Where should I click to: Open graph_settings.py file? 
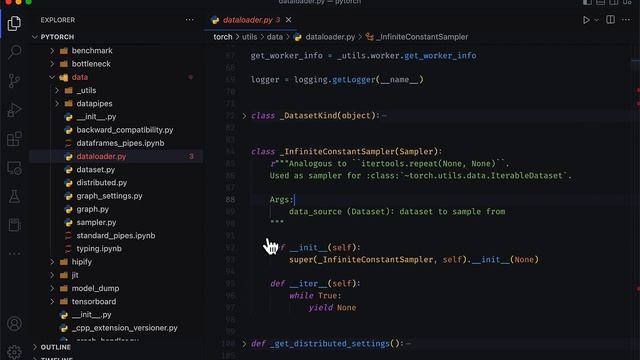pyautogui.click(x=109, y=196)
